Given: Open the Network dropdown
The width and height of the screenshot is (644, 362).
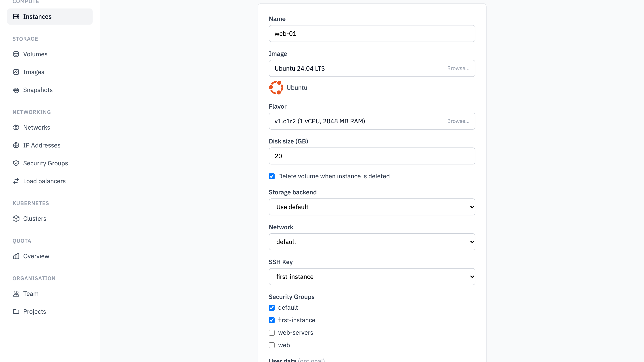Looking at the screenshot, I should point(372,242).
